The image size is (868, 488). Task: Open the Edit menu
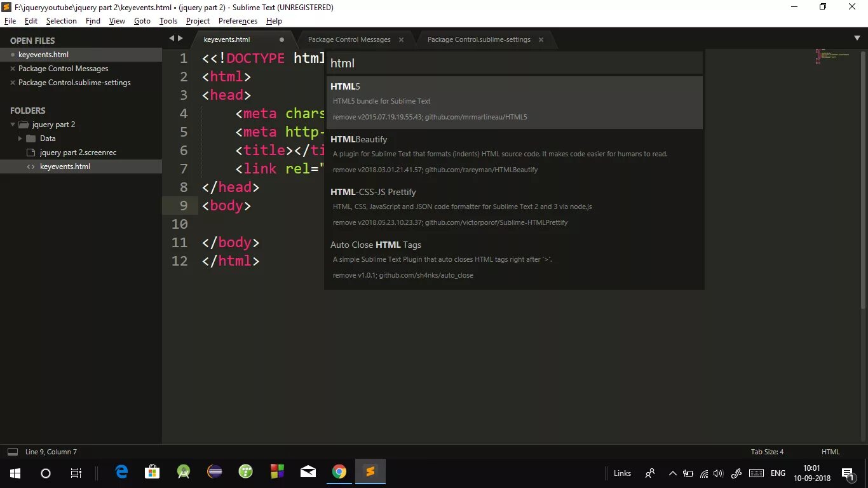pyautogui.click(x=31, y=21)
